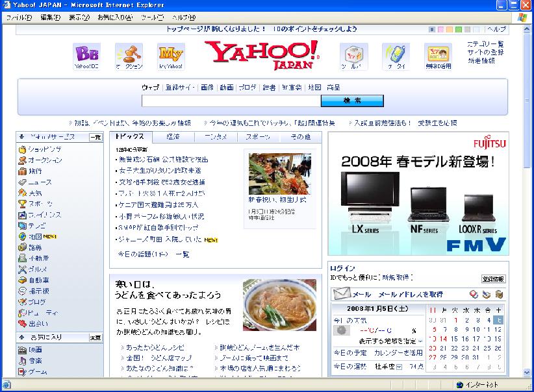Open the ヘルプ menu in menu bar

tap(184, 18)
